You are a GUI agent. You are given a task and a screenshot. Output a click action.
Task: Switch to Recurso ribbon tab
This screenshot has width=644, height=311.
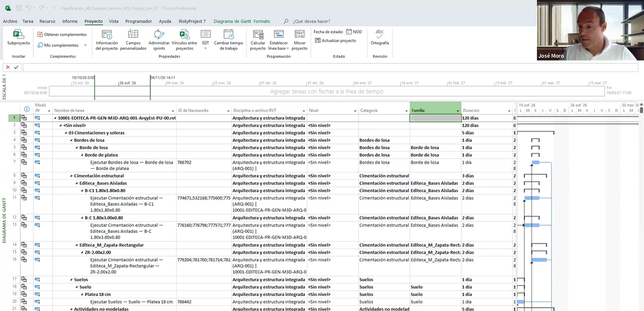47,21
